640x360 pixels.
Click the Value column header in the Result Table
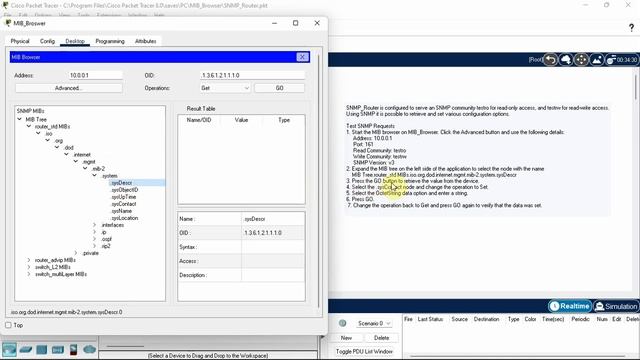point(241,120)
